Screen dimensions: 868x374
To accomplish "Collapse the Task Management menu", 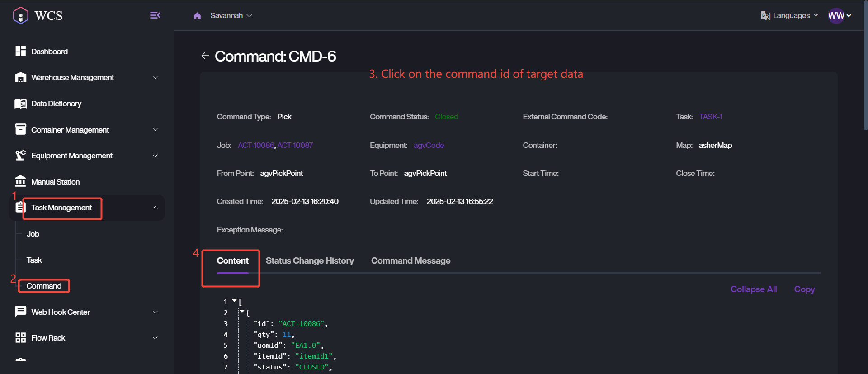I will [155, 208].
